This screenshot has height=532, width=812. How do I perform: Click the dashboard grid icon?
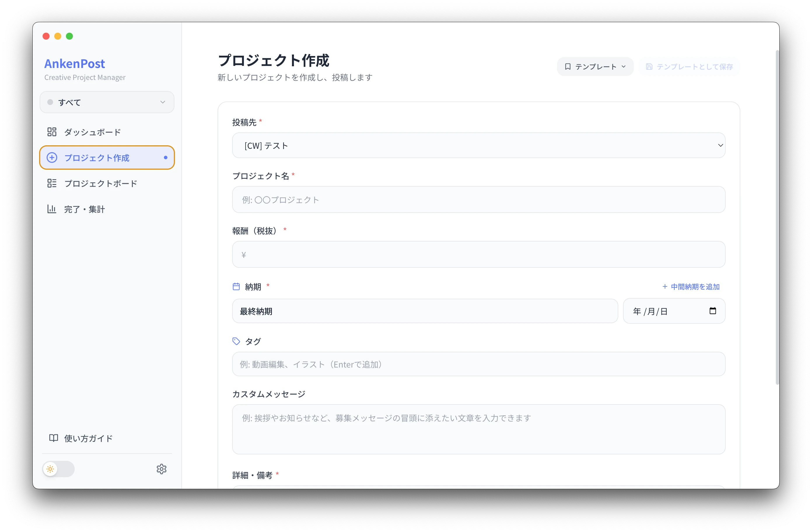pos(52,132)
